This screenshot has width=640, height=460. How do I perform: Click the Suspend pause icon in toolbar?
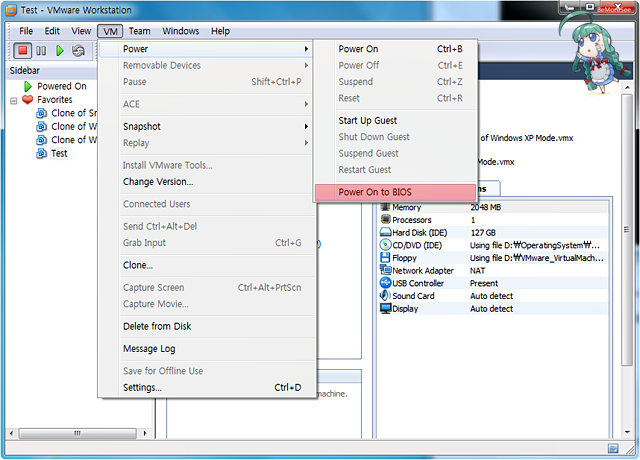tap(42, 50)
